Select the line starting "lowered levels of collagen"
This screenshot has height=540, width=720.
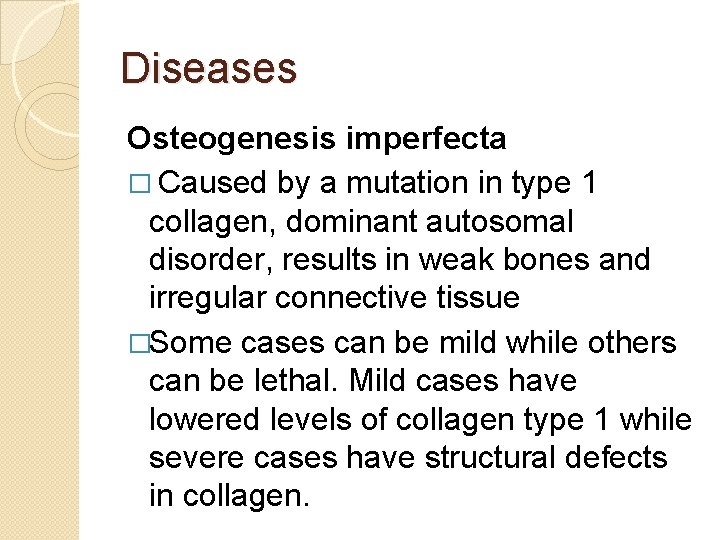[420, 420]
